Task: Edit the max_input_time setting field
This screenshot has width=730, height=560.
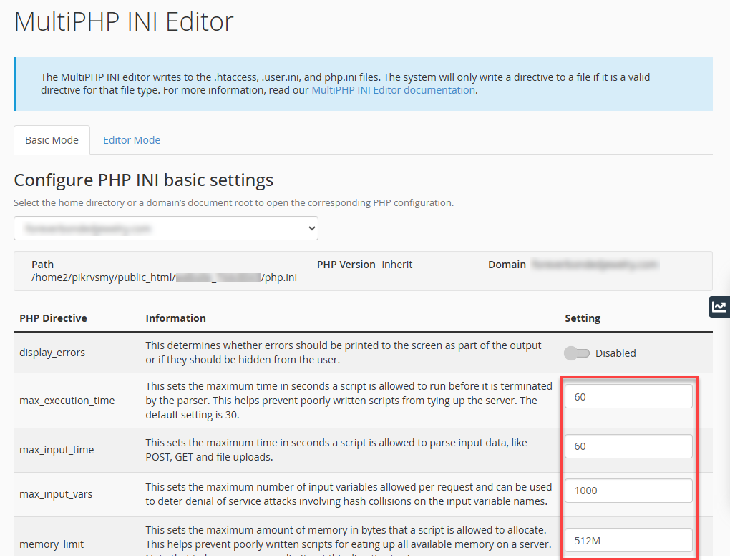Action: 628,446
